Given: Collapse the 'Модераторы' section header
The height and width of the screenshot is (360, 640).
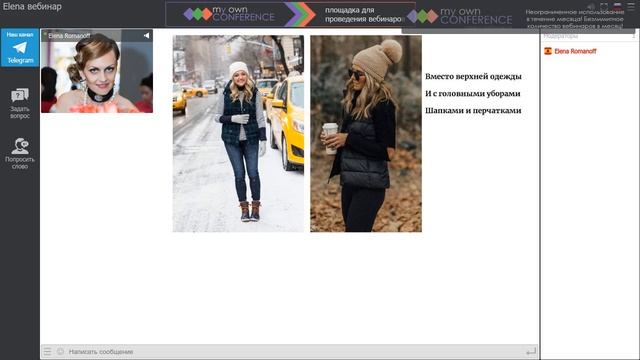Looking at the screenshot, I should pos(589,36).
